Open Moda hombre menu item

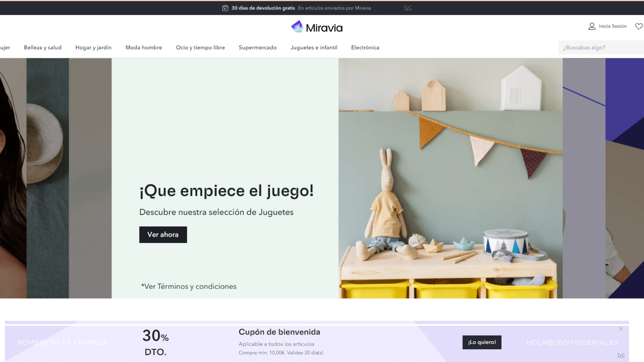tap(144, 48)
